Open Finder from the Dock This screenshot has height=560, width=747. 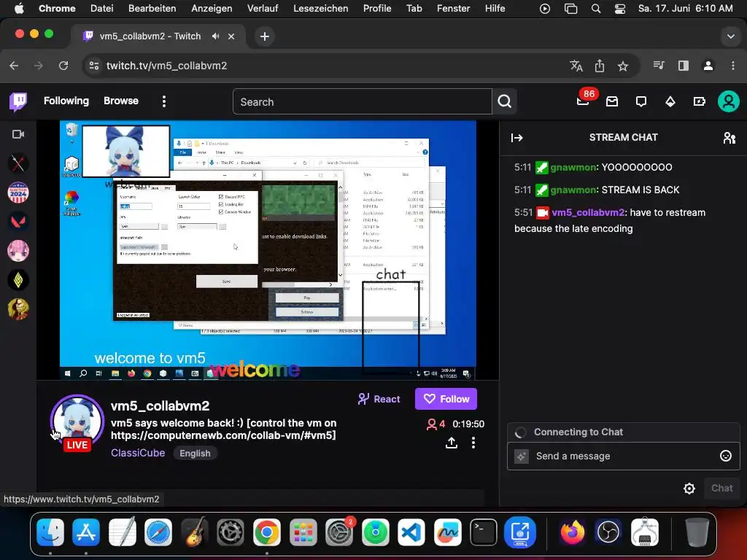[x=50, y=532]
